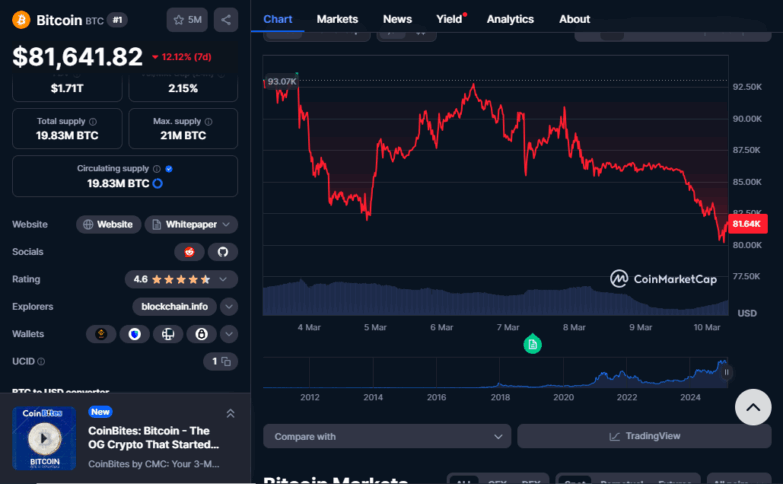Open the blockchain.info explorer link

174,307
